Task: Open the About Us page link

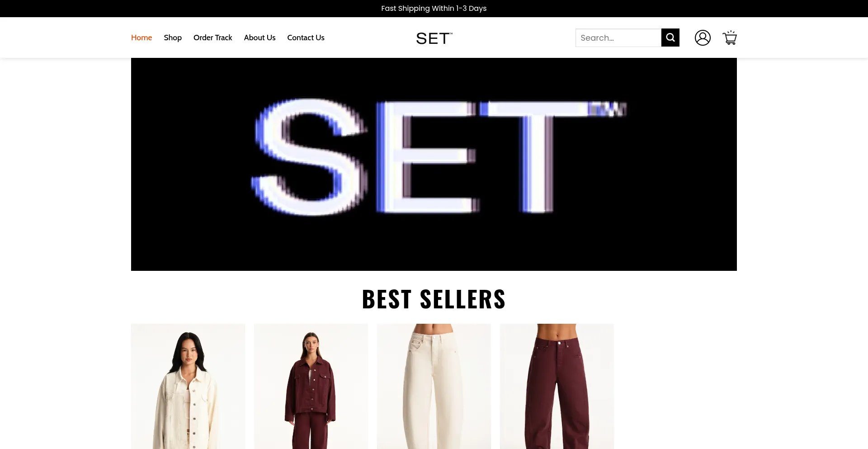Action: 259,38
